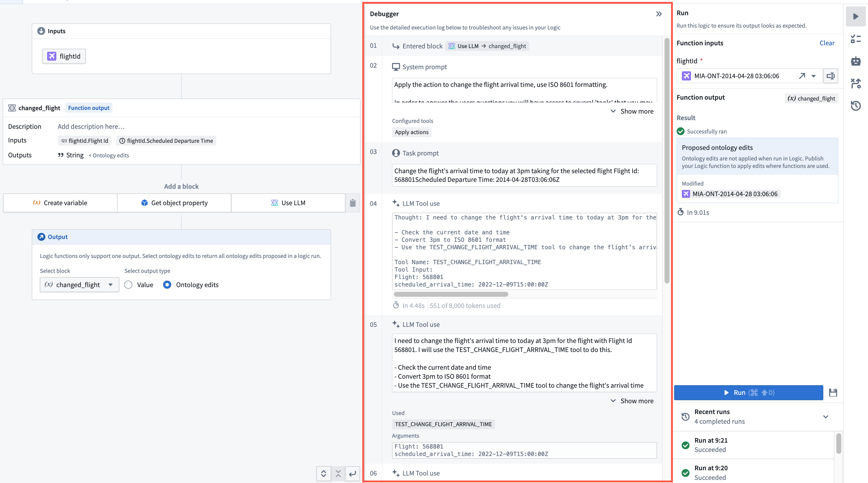Click the flightId.Flight Id input tag
This screenshot has width=868, height=483.
(85, 141)
